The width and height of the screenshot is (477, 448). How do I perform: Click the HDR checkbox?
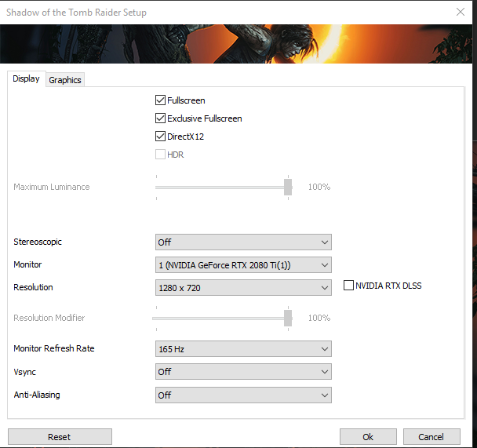pos(160,155)
